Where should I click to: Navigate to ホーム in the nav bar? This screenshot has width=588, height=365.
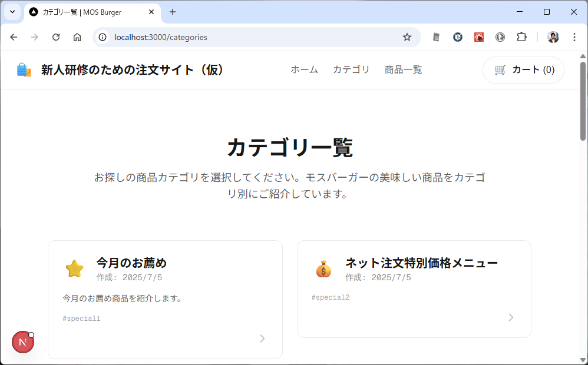(304, 70)
